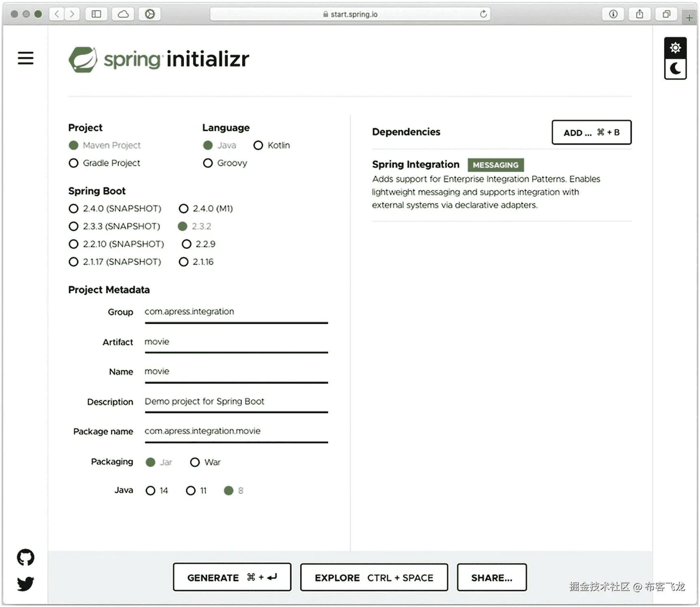Screen dimensions: 700x607
Task: Click the Artifact input field
Action: point(235,342)
